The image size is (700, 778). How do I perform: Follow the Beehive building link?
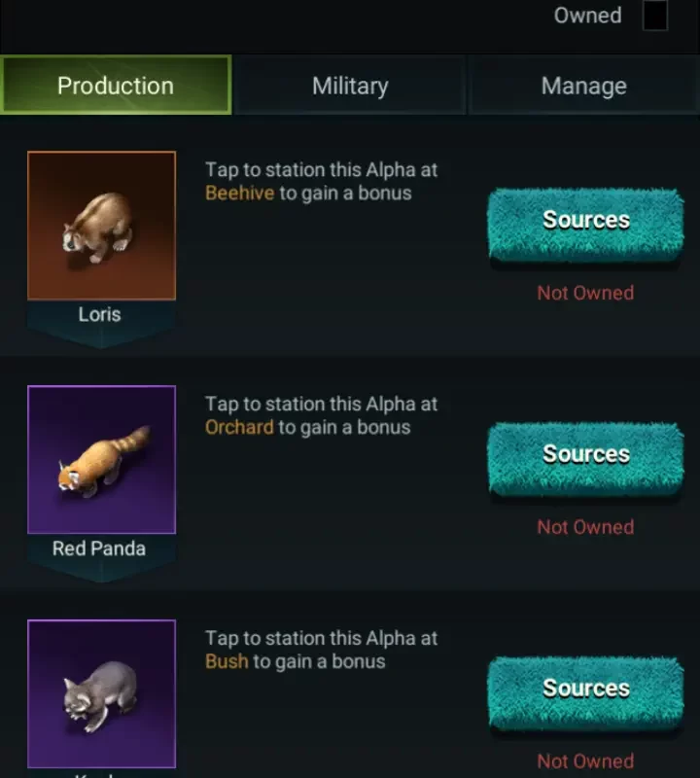click(239, 194)
